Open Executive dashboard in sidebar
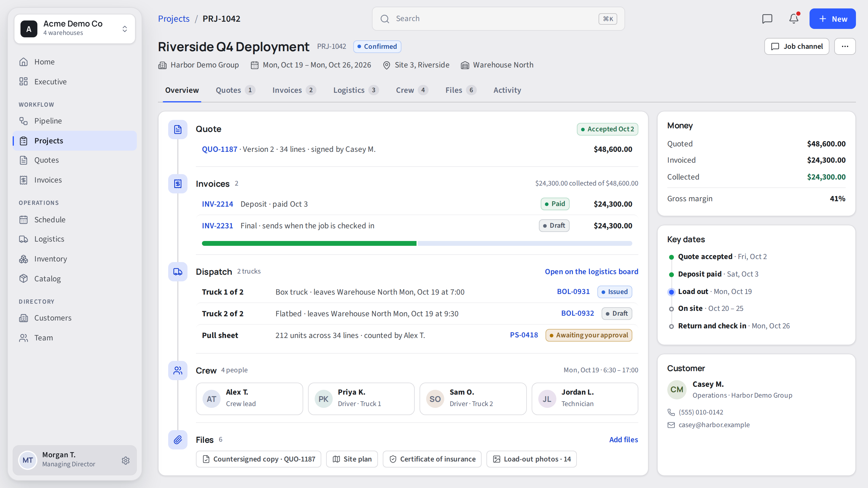Image resolution: width=868 pixels, height=488 pixels. point(75,82)
